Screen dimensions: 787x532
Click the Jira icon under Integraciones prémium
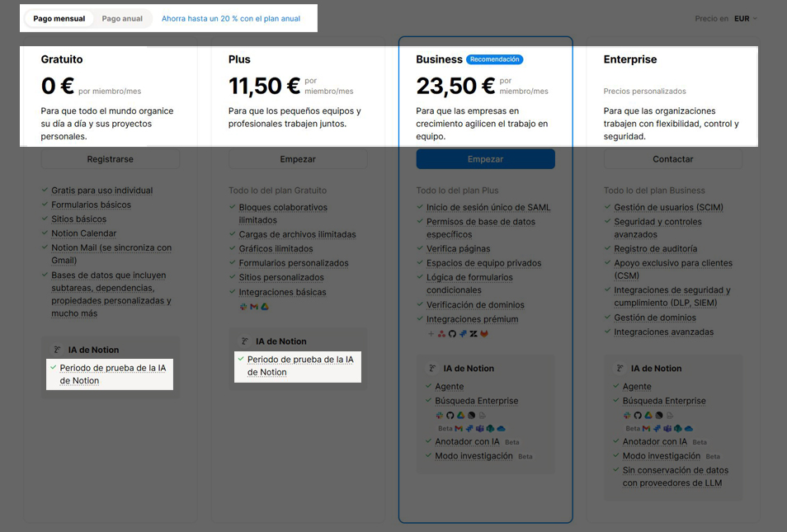pos(463,334)
